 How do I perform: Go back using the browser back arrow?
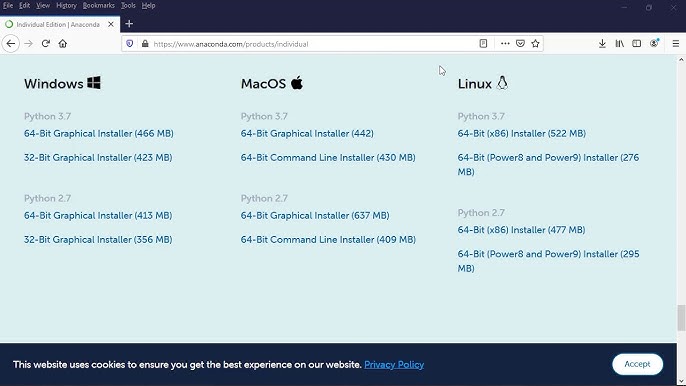coord(10,44)
